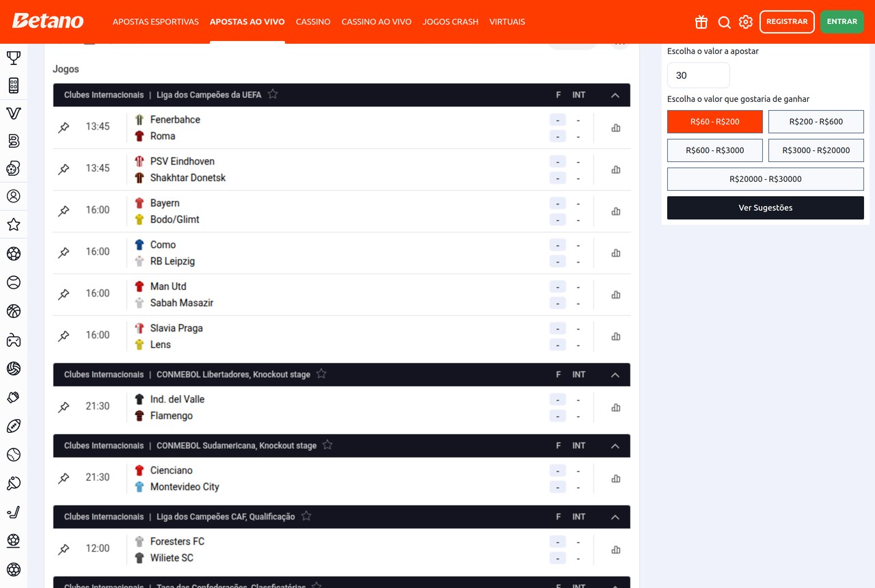Open stats for Man Utd vs Sabah Masazir
Screen dimensions: 875x588
(x=616, y=295)
